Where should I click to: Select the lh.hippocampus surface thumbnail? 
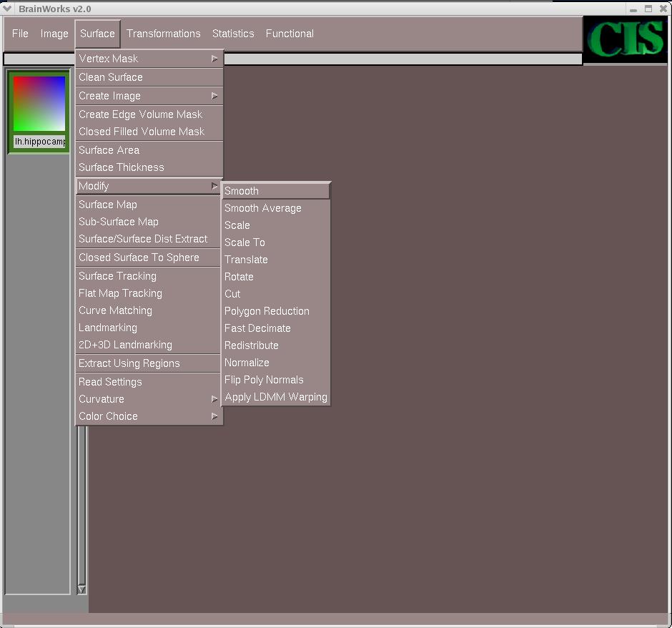pyautogui.click(x=39, y=103)
